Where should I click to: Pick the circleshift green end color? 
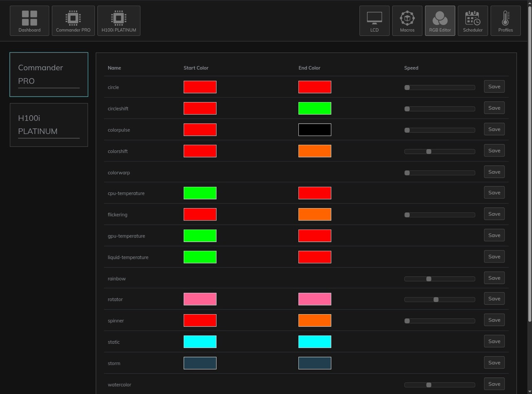(315, 108)
